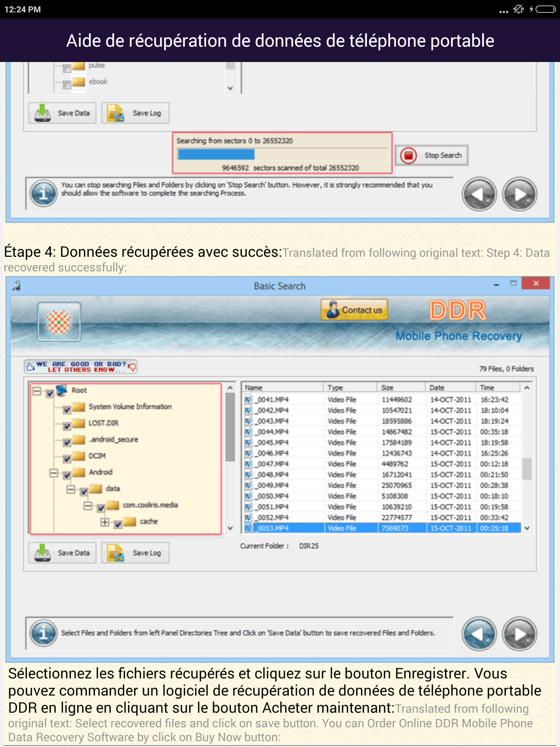This screenshot has height=747, width=560.
Task: Select the System Volume Information tree label
Action: pyautogui.click(x=130, y=407)
